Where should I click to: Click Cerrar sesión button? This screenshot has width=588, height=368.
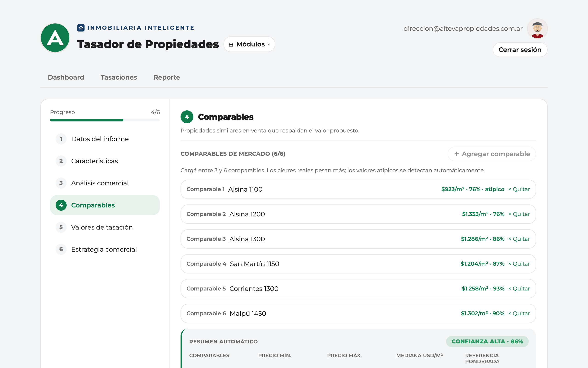pyautogui.click(x=520, y=50)
